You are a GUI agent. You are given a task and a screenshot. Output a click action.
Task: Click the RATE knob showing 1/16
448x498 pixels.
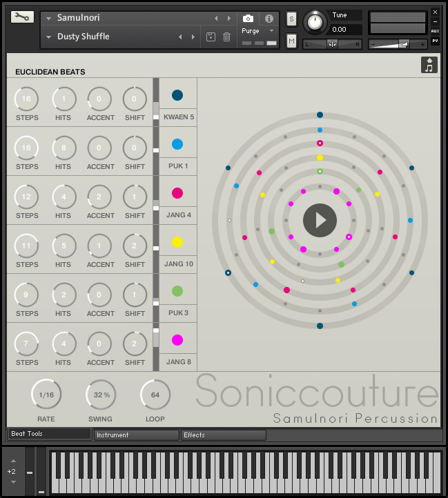46,395
